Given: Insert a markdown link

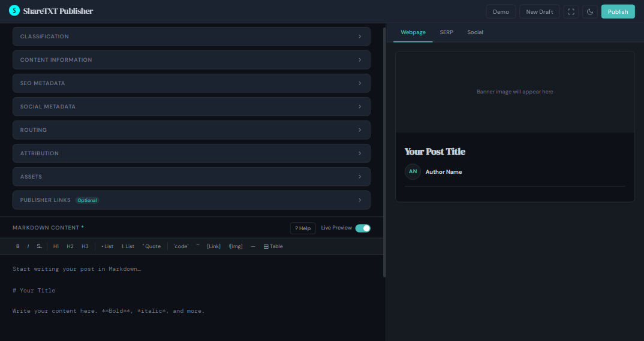Looking at the screenshot, I should coord(213,246).
